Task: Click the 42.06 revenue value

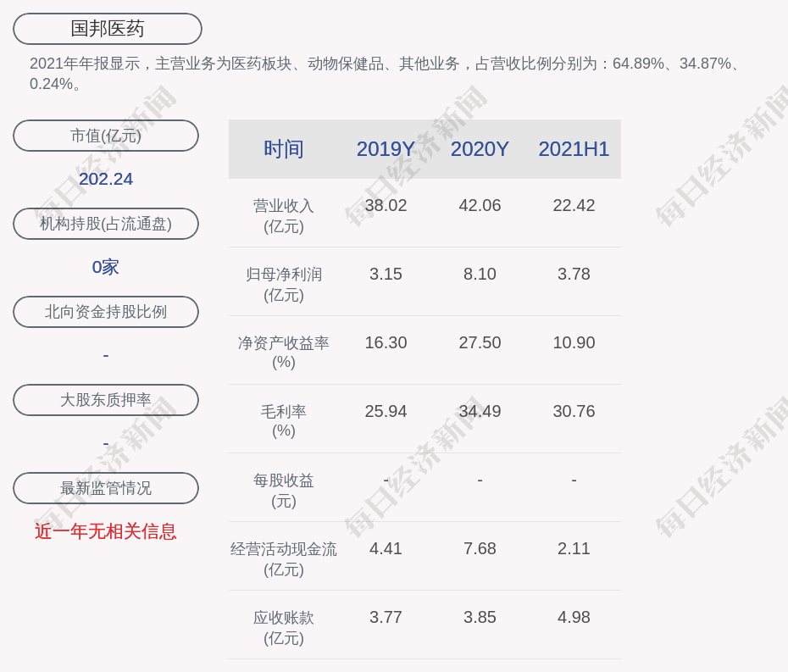Action: click(x=480, y=206)
